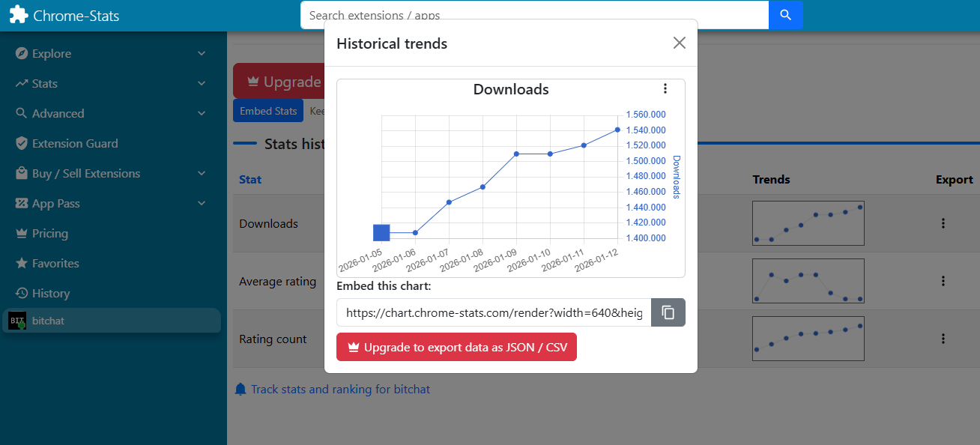Click the blue search magnifier button
Viewport: 980px width, 445px height.
785,15
